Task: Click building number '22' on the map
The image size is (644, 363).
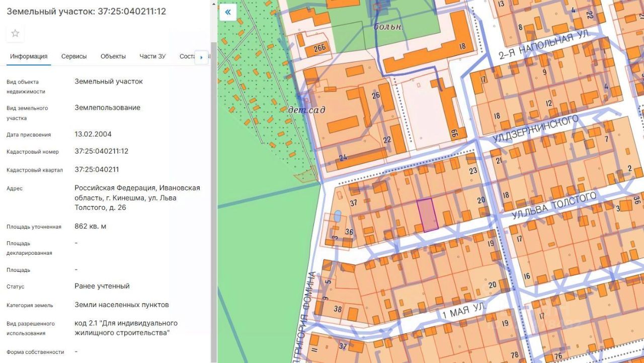Action: 387,140
